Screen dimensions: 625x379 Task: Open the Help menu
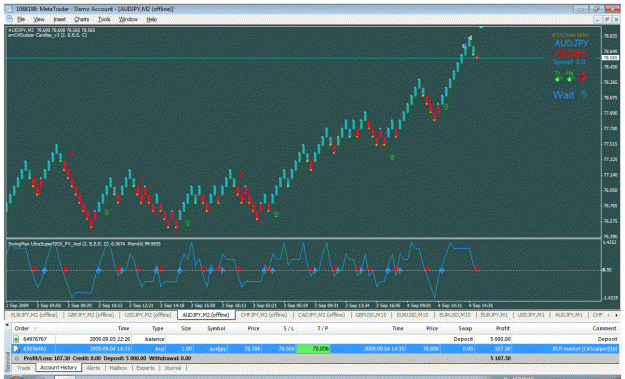coord(151,19)
